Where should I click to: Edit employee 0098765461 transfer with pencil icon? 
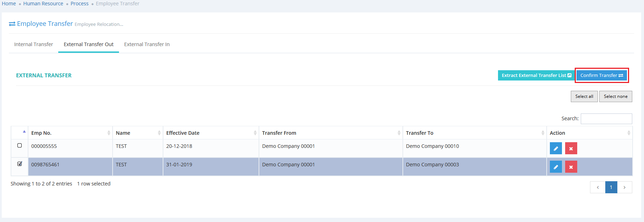(556, 167)
